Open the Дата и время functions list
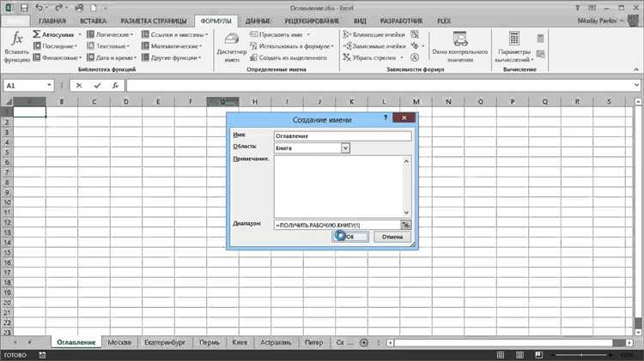Image resolution: width=644 pixels, height=361 pixels. [112, 57]
